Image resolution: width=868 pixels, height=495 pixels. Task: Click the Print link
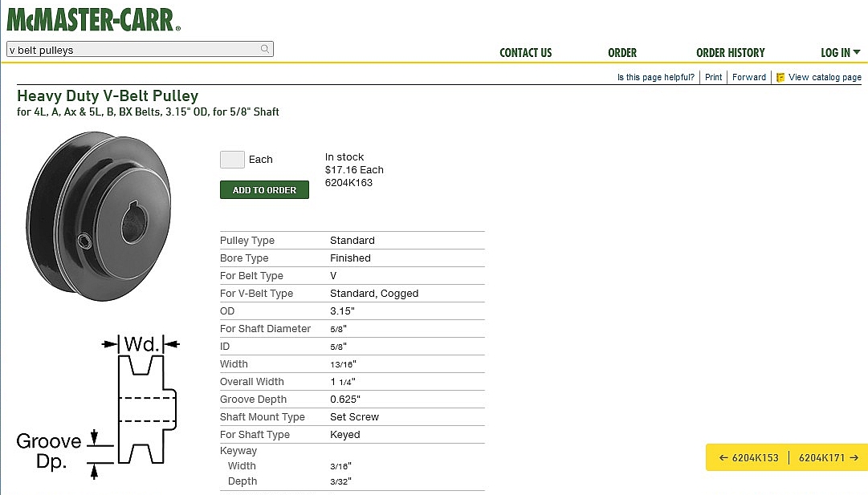[713, 78]
